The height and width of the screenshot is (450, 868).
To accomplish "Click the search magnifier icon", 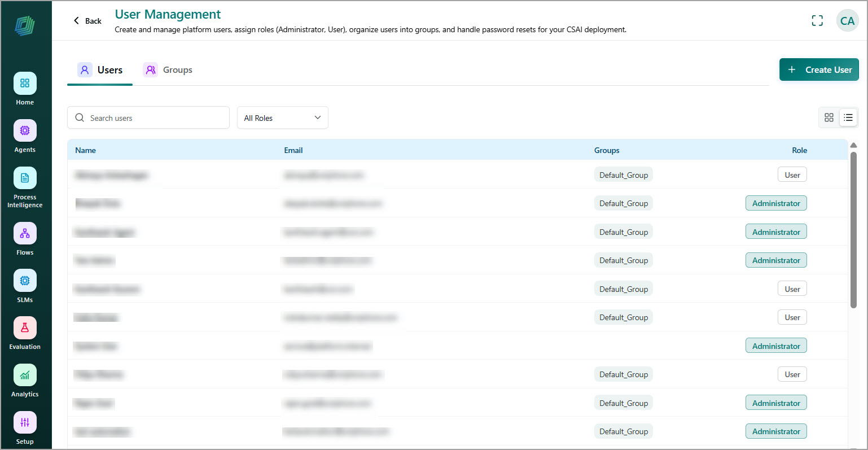I will point(80,117).
